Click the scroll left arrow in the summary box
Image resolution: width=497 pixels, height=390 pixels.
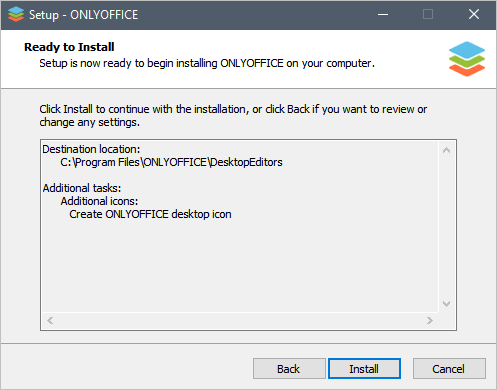click(x=50, y=321)
